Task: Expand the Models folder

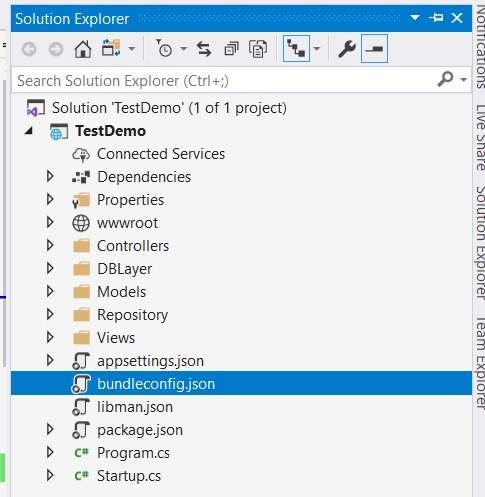Action: 50,291
